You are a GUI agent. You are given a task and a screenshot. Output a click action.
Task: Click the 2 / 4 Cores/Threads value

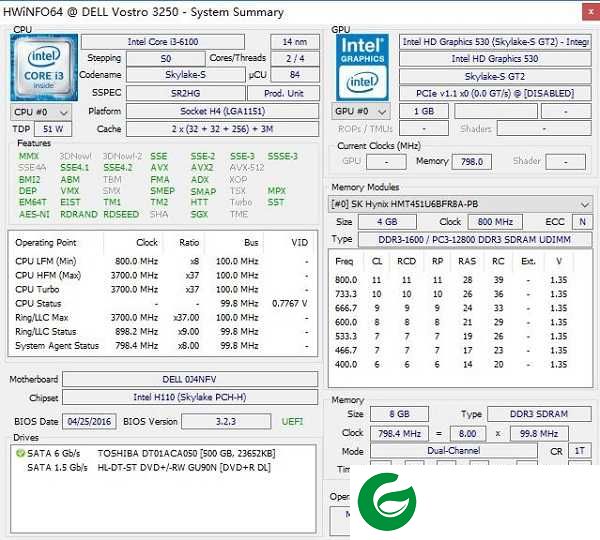[x=295, y=59]
